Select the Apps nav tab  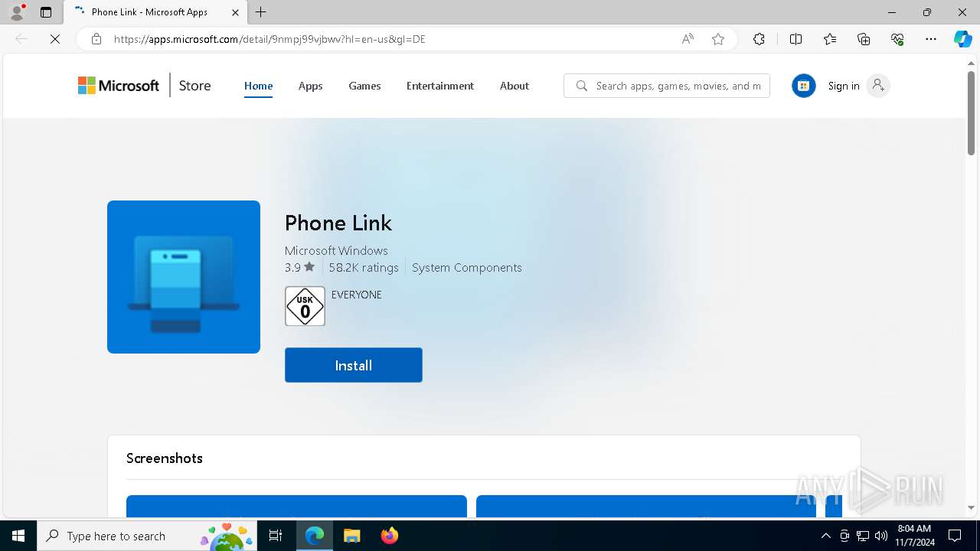pos(310,86)
